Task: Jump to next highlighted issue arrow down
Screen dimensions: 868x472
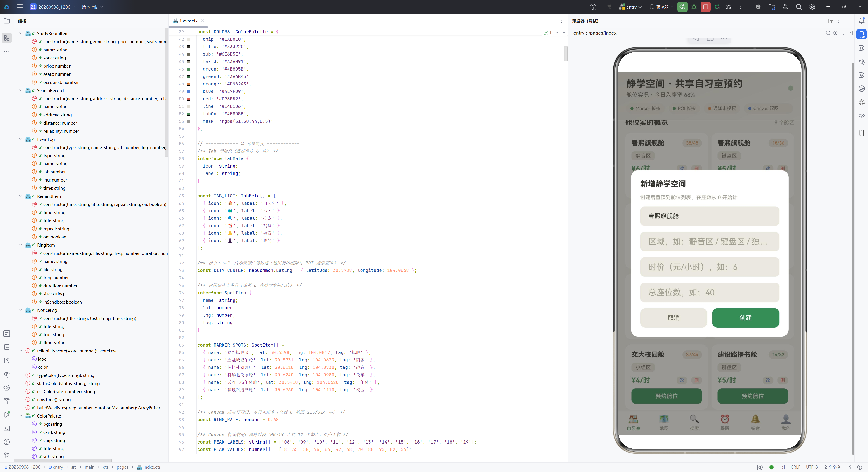Action: click(564, 32)
